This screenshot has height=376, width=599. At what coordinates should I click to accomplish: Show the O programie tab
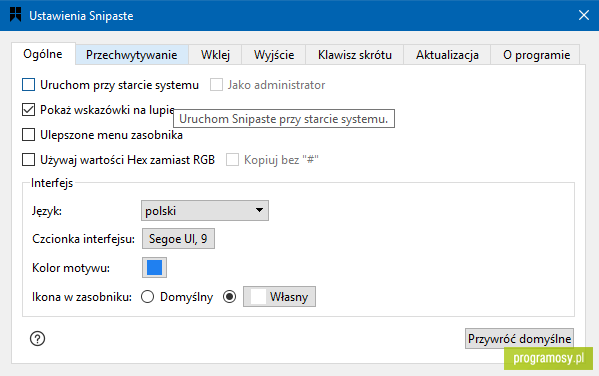[x=536, y=55]
